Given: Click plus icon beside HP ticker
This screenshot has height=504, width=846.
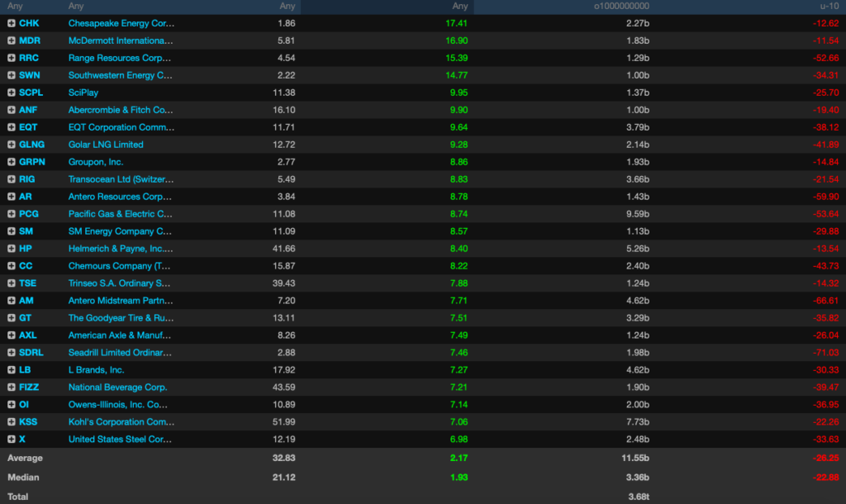Looking at the screenshot, I should click(x=12, y=248).
